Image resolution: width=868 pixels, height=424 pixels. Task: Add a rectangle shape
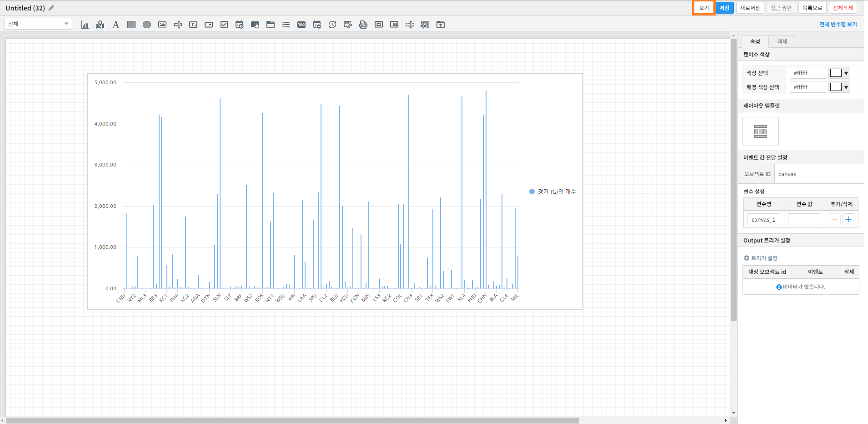[131, 25]
